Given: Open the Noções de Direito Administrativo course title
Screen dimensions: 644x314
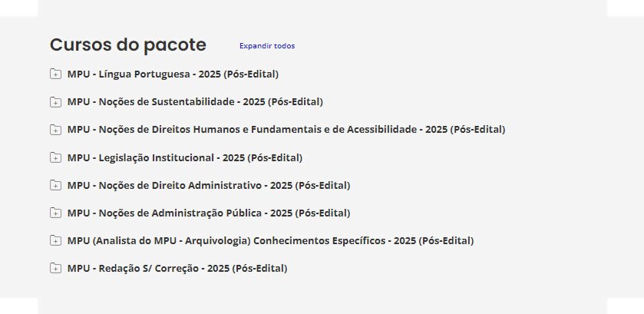Looking at the screenshot, I should pyautogui.click(x=209, y=186).
